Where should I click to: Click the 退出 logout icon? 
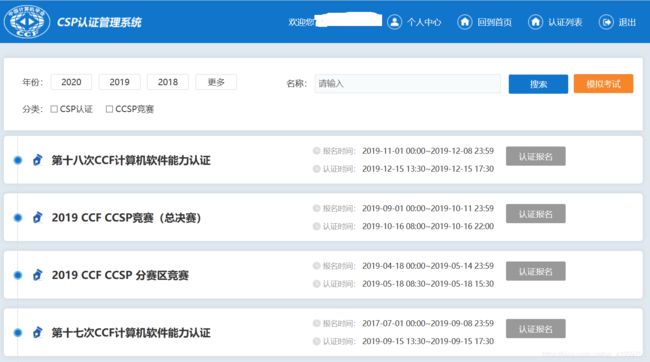[x=606, y=22]
